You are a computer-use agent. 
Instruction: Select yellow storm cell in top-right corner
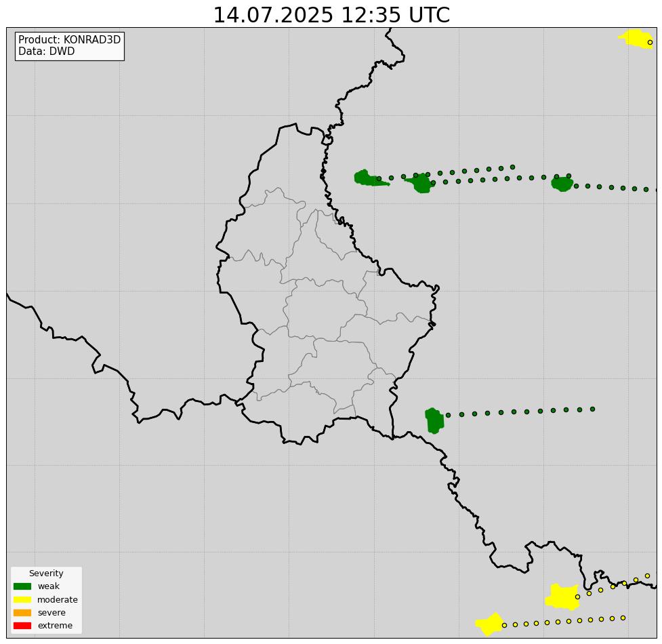pos(637,39)
